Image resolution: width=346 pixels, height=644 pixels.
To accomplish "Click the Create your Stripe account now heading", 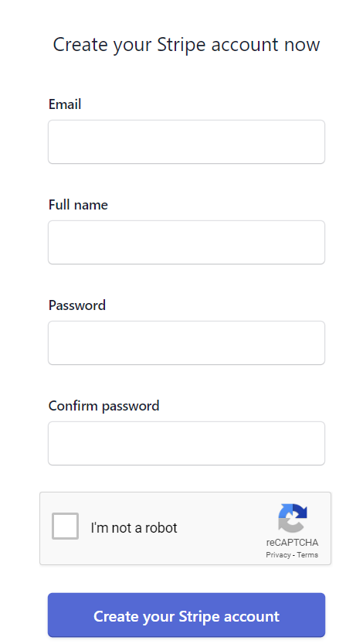I will tap(186, 45).
